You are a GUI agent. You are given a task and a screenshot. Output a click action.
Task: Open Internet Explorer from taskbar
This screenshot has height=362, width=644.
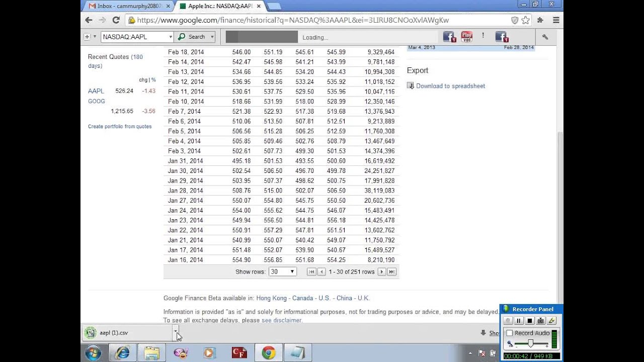pyautogui.click(x=122, y=353)
